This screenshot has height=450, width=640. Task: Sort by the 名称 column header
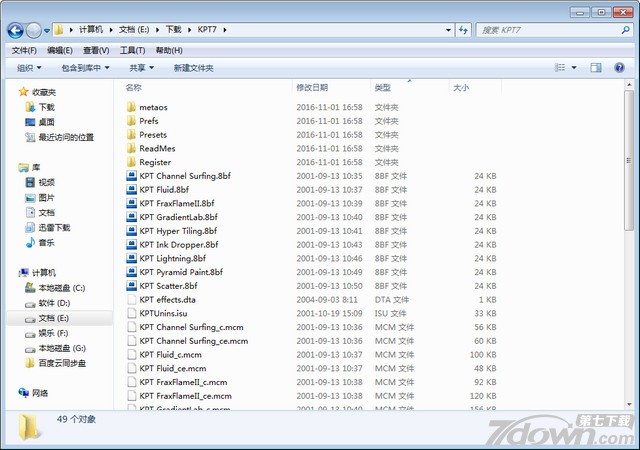point(133,87)
